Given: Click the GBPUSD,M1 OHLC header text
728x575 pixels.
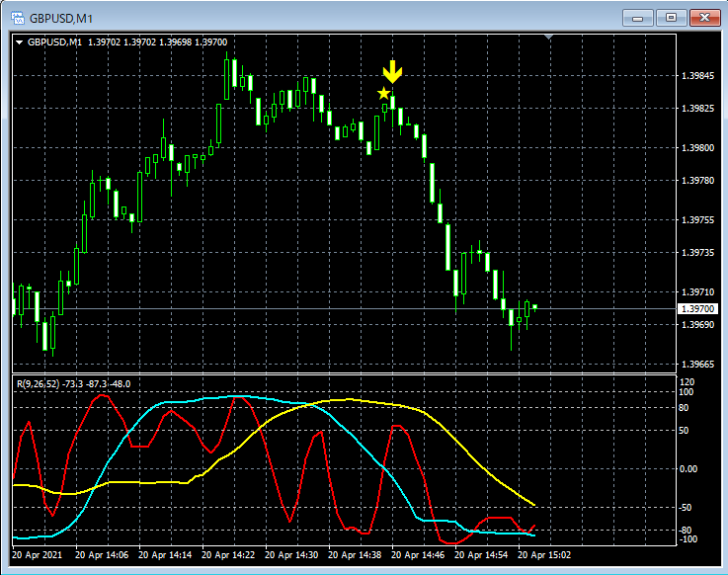Looking at the screenshot, I should [x=127, y=42].
